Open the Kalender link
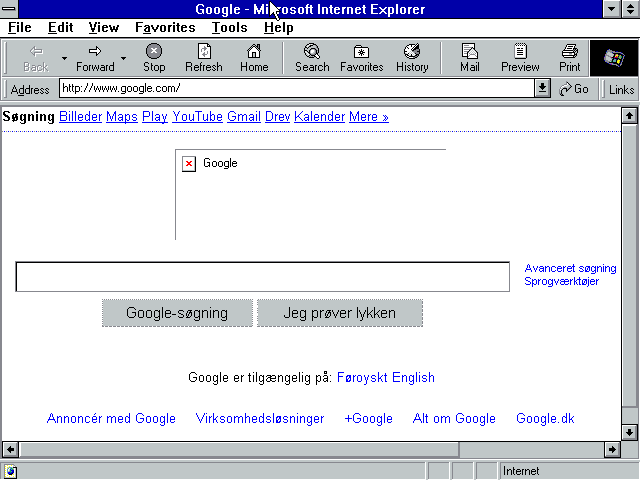The height and width of the screenshot is (480, 640). [x=320, y=117]
